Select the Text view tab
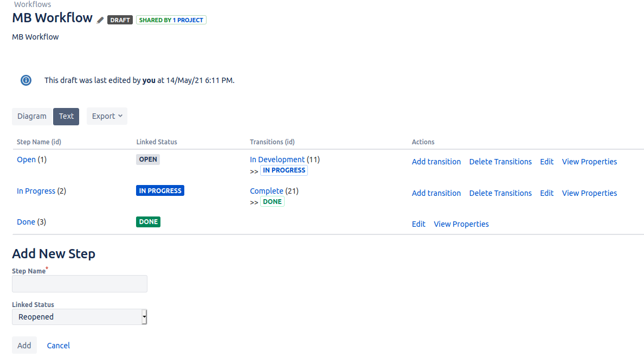This screenshot has width=644, height=357. point(66,117)
